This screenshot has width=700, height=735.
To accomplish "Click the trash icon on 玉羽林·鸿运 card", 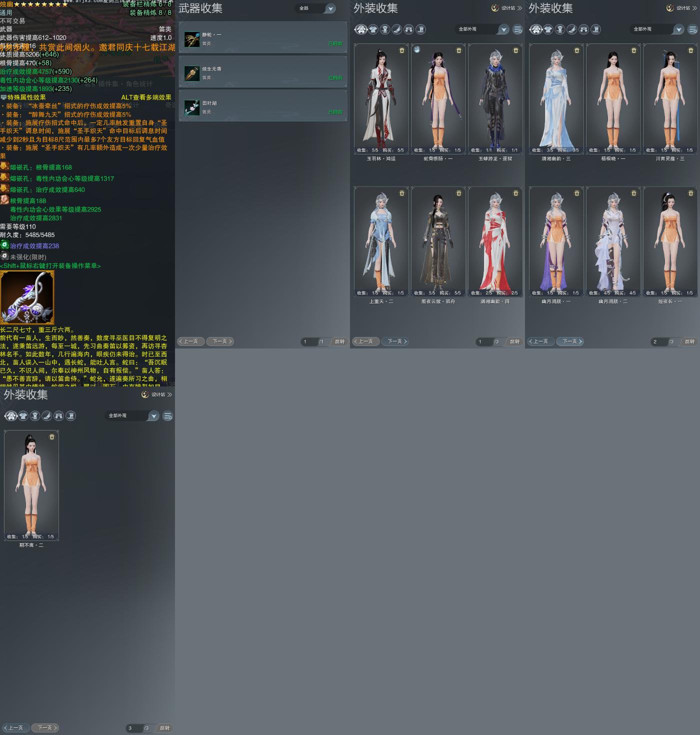I will [401, 50].
